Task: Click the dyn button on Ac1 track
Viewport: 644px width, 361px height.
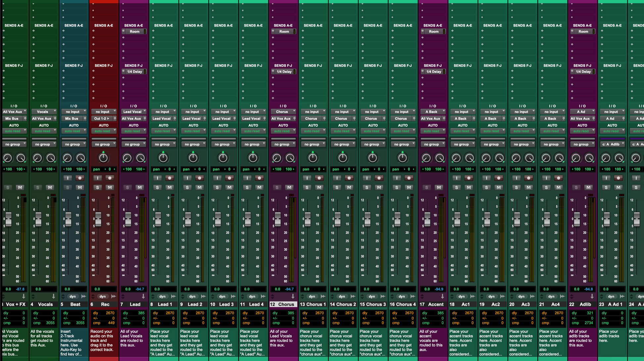Action: pyautogui.click(x=462, y=297)
